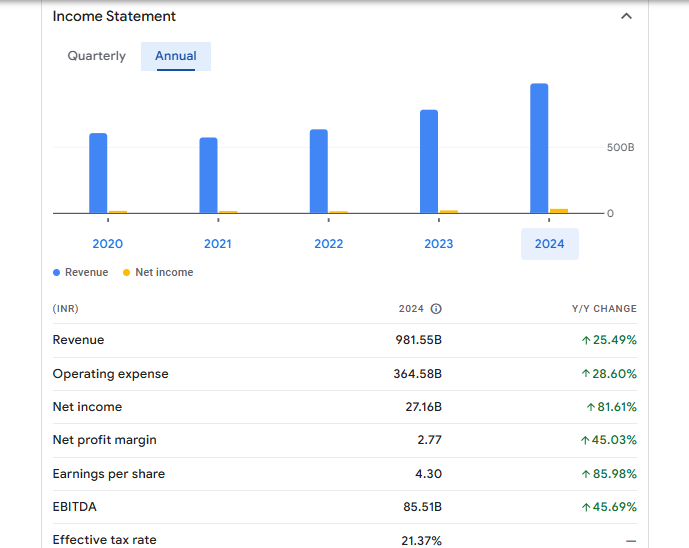Click the blue Revenue legend dot
Image resolution: width=689 pixels, height=548 pixels.
[x=56, y=272]
